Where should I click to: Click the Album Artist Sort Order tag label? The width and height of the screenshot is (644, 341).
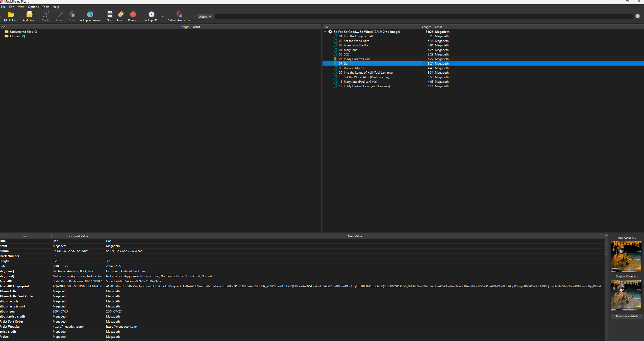pyautogui.click(x=17, y=296)
